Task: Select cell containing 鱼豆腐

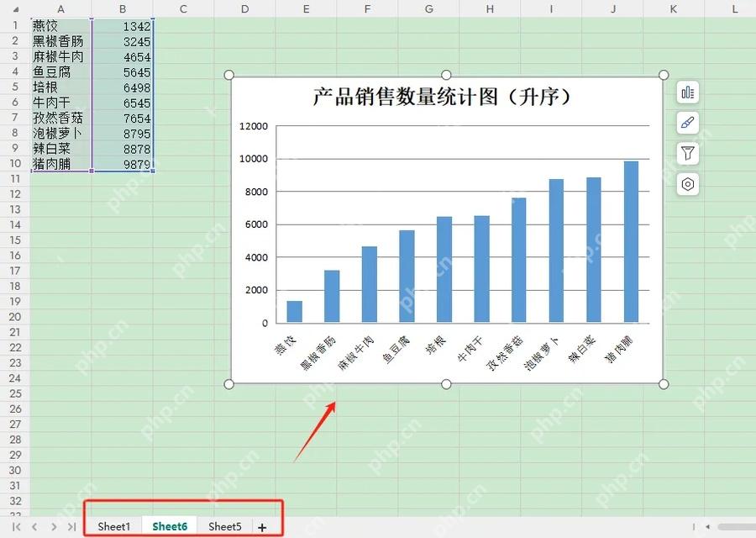Action: pyautogui.click(x=60, y=72)
